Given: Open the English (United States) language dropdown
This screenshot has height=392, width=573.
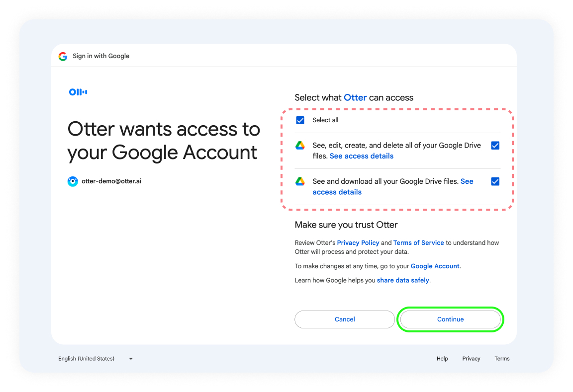Looking at the screenshot, I should pos(95,359).
